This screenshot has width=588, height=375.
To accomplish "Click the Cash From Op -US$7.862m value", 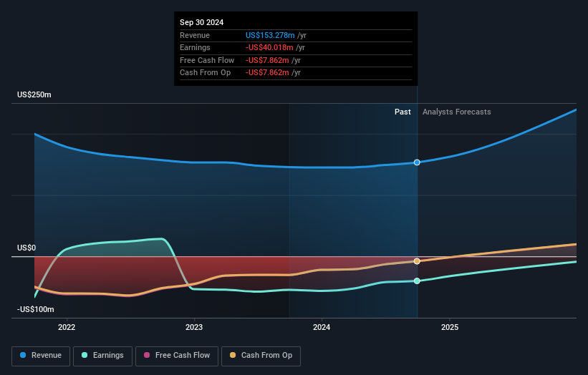I will [267, 73].
